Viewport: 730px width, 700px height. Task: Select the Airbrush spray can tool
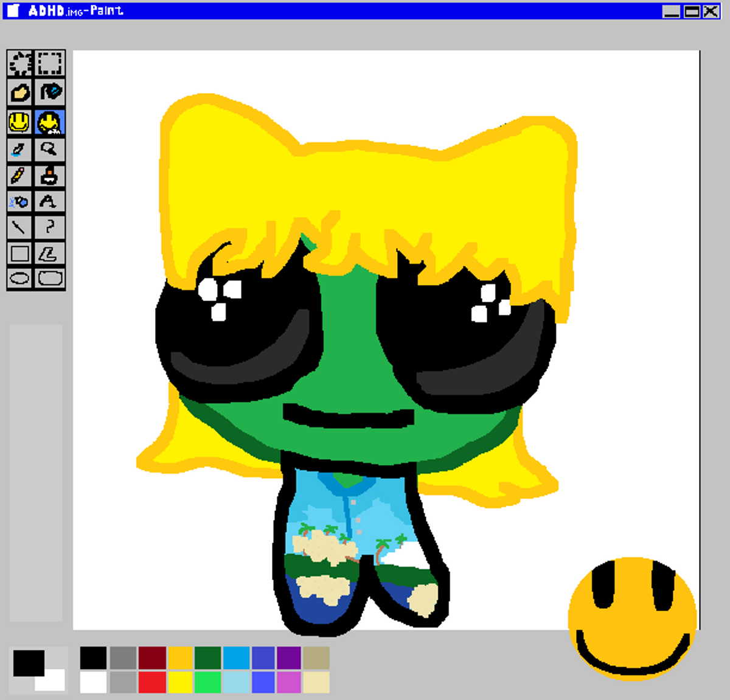tap(20, 201)
